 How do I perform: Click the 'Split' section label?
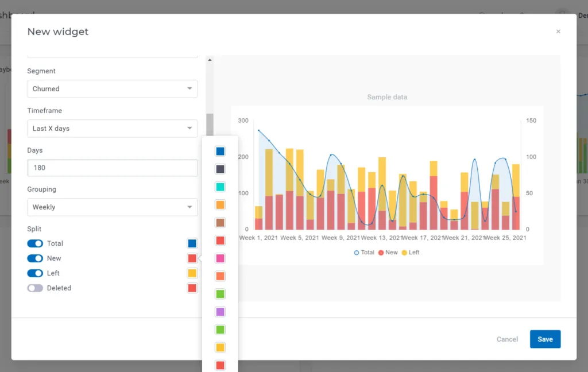point(34,228)
